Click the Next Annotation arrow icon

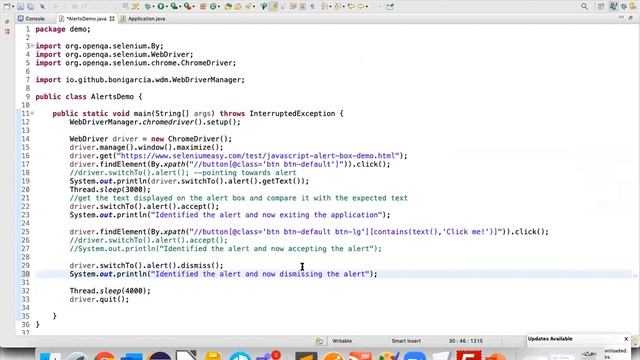(325, 6)
